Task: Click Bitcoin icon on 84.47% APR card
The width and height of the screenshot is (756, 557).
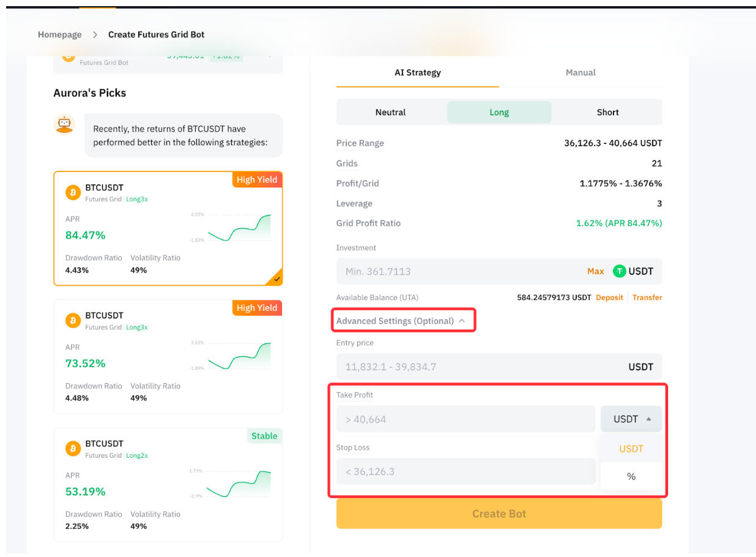Action: pyautogui.click(x=73, y=193)
